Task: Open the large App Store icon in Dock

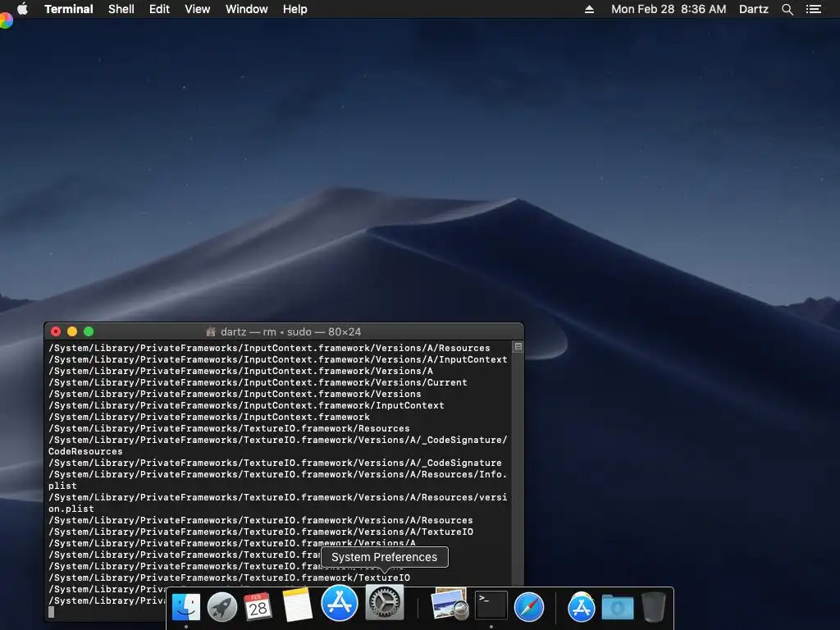Action: (x=339, y=603)
